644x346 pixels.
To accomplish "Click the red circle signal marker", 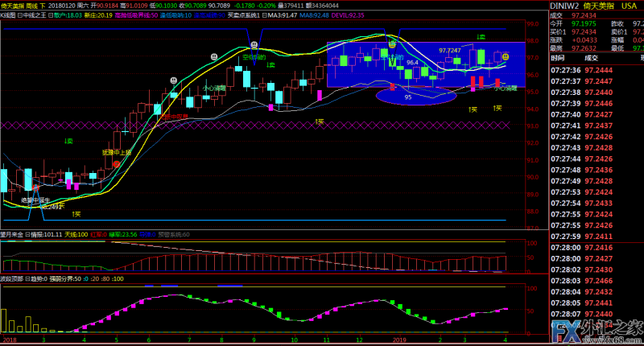I will tap(116, 163).
